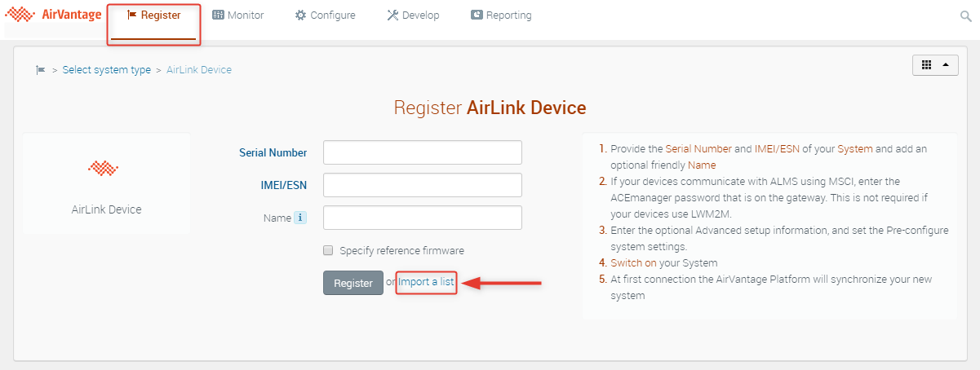This screenshot has height=370, width=980.
Task: Click Select system type breadcrumb link
Action: point(106,70)
